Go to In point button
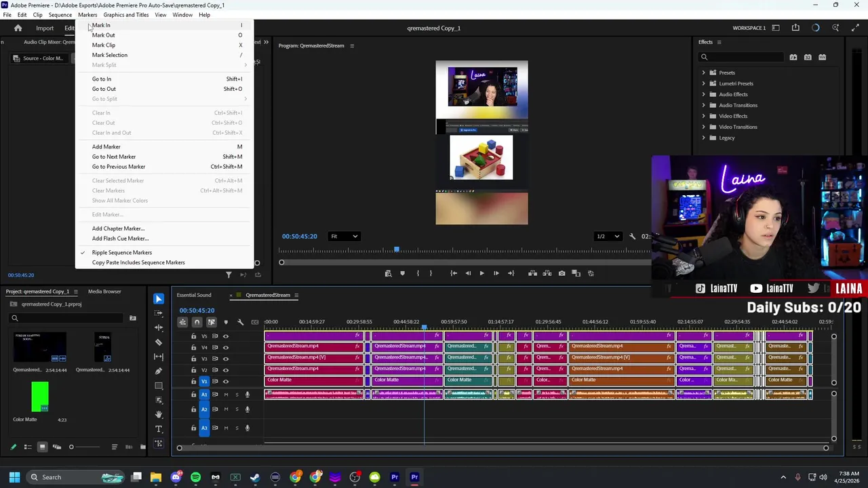868x488 pixels. [x=454, y=273]
